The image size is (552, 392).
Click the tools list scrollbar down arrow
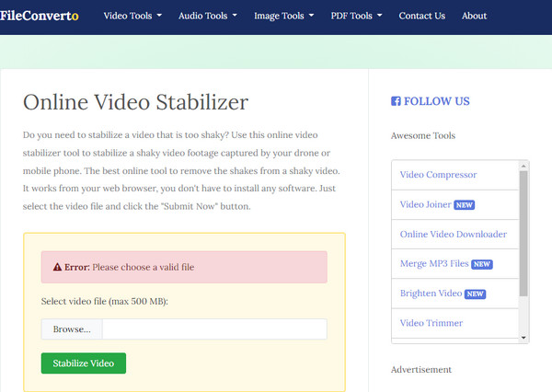point(523,338)
